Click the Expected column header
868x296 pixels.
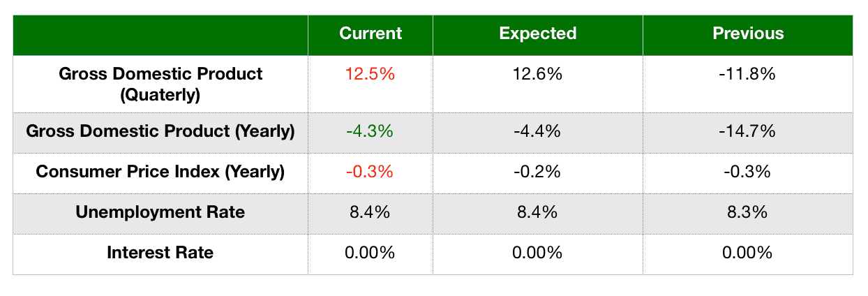point(538,34)
